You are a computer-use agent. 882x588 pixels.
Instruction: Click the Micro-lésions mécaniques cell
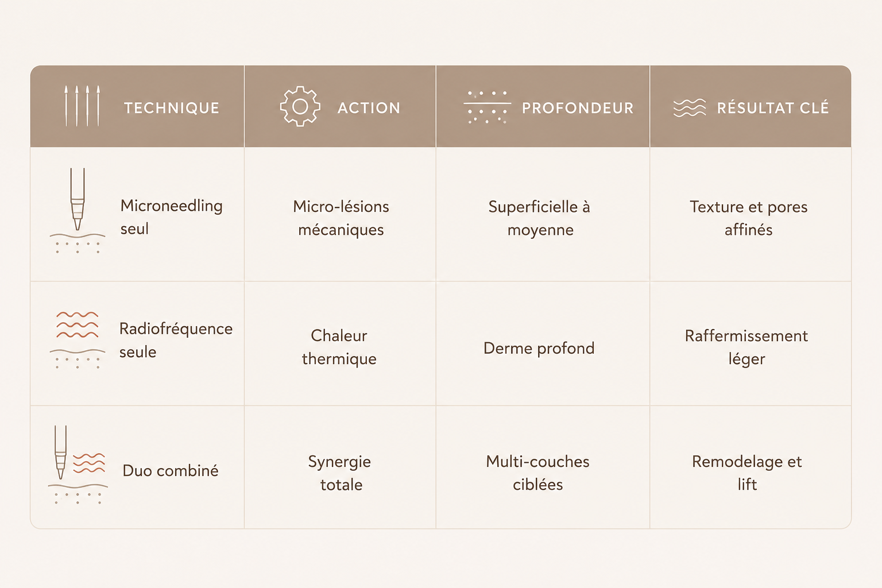[341, 218]
